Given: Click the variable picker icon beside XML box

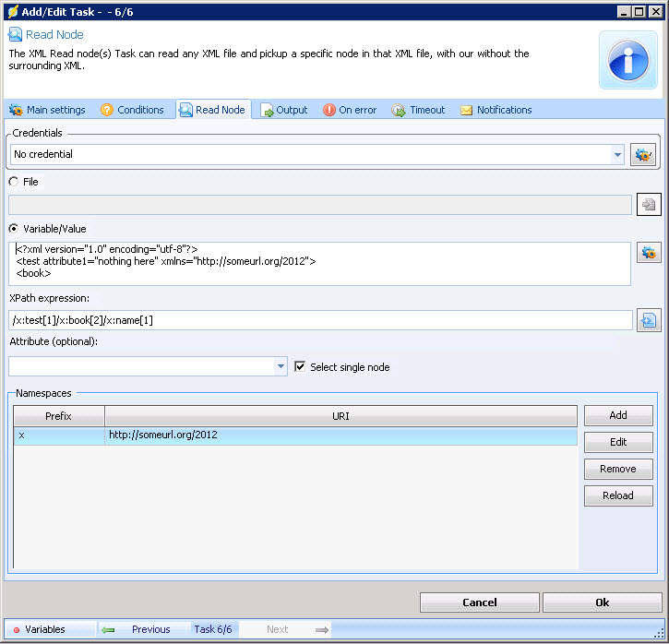Looking at the screenshot, I should click(x=649, y=253).
